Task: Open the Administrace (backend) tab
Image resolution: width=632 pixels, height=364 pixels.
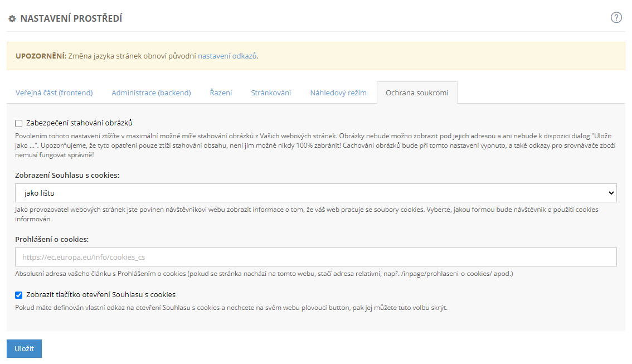Action: [x=151, y=93]
